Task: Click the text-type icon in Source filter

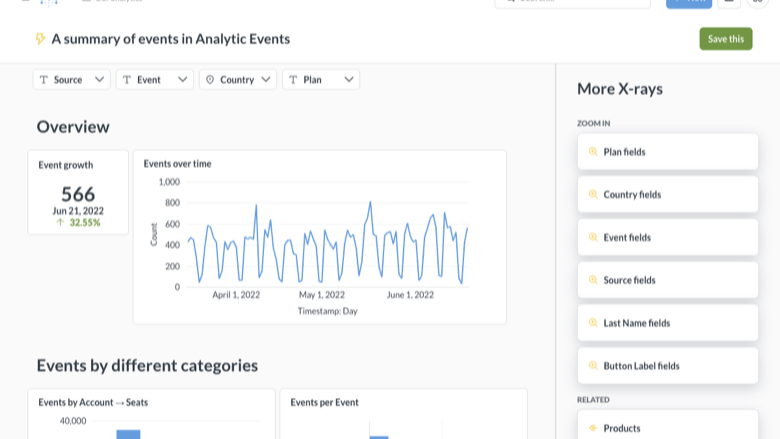Action: click(x=44, y=80)
